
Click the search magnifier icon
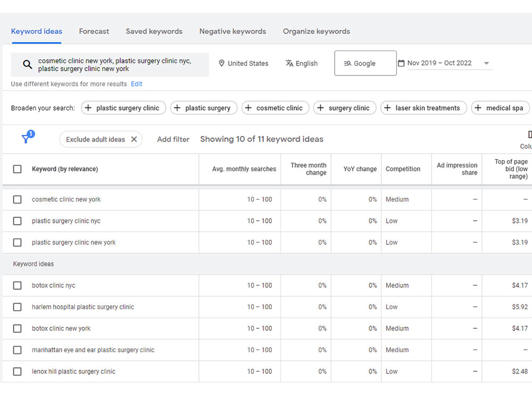click(x=27, y=64)
